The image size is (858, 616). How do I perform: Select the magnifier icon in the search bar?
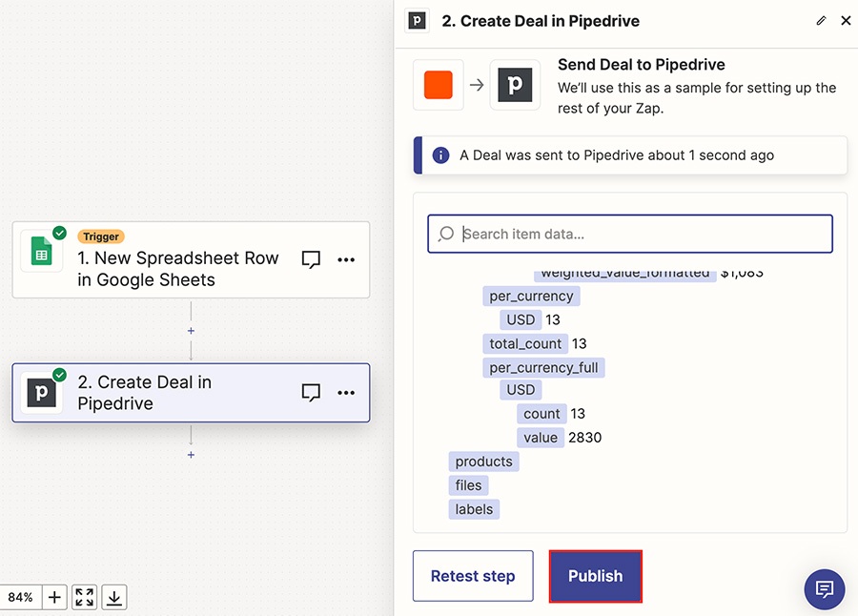click(445, 233)
